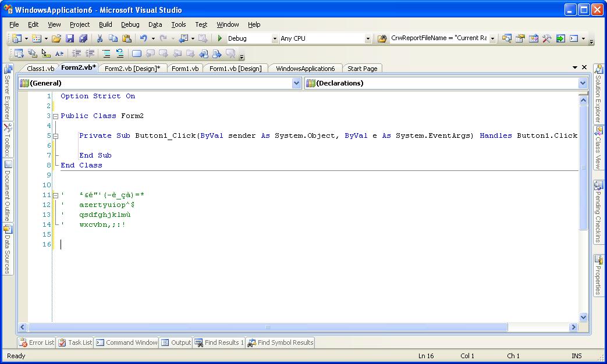Click the Display Quick Info icon
The width and height of the screenshot is (607, 364).
(45, 53)
